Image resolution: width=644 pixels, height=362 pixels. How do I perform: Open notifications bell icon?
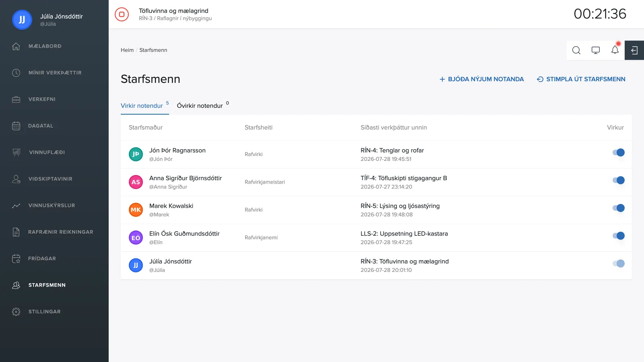615,50
